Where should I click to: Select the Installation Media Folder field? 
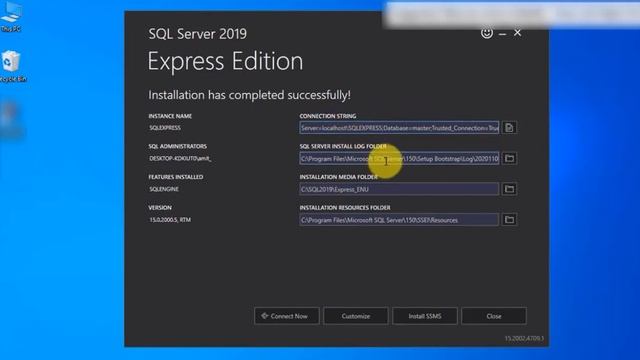click(x=399, y=189)
